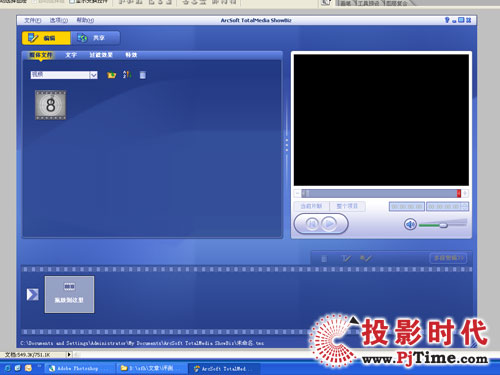Click the trash icon in media panel
Image resolution: width=500 pixels, height=375 pixels.
click(x=142, y=75)
